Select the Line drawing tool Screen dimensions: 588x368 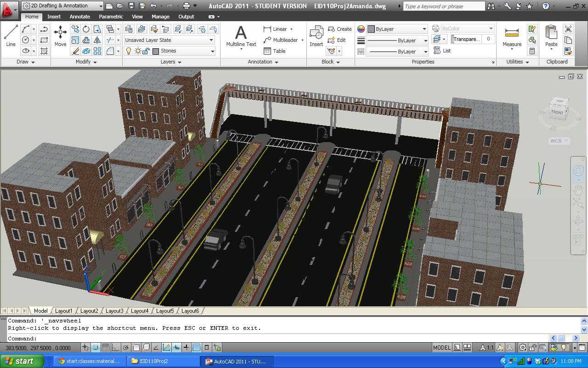[x=11, y=36]
